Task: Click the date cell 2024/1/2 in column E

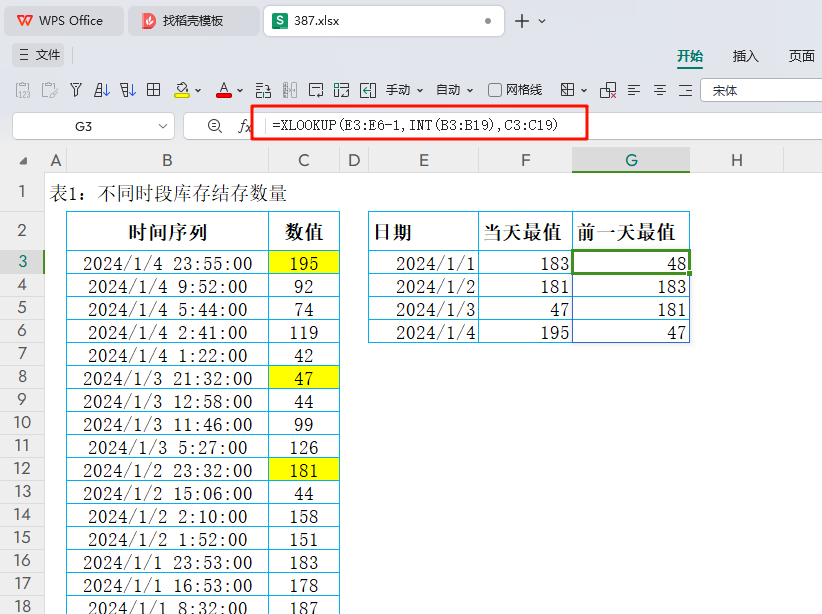Action: click(x=424, y=286)
